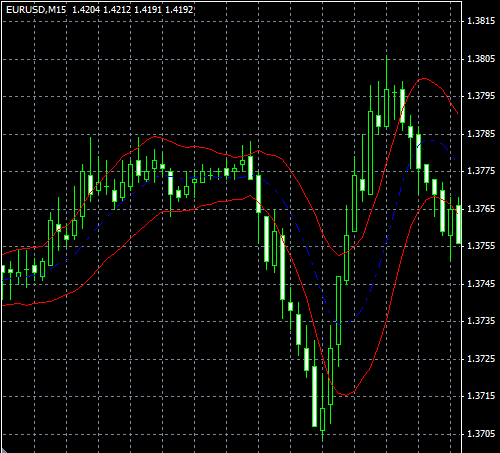The width and height of the screenshot is (500, 453).
Task: Click the EURUSD,M15 chart symbol label
Action: (36, 10)
